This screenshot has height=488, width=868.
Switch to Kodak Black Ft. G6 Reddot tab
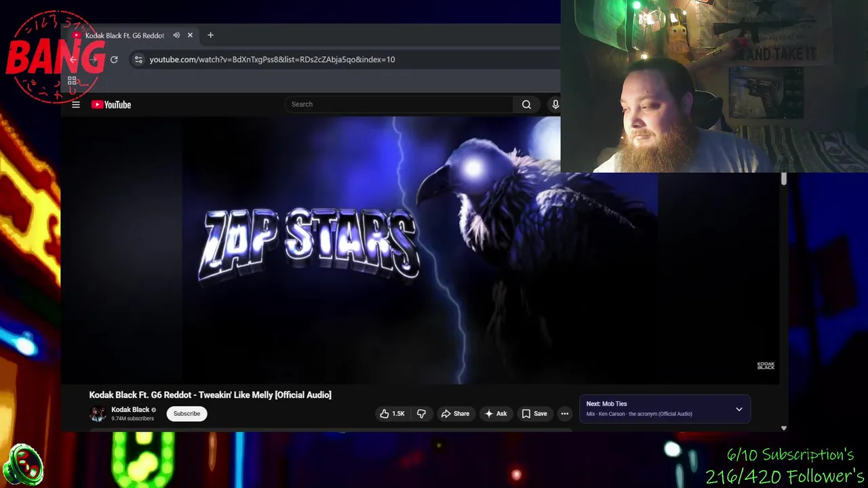pyautogui.click(x=125, y=35)
